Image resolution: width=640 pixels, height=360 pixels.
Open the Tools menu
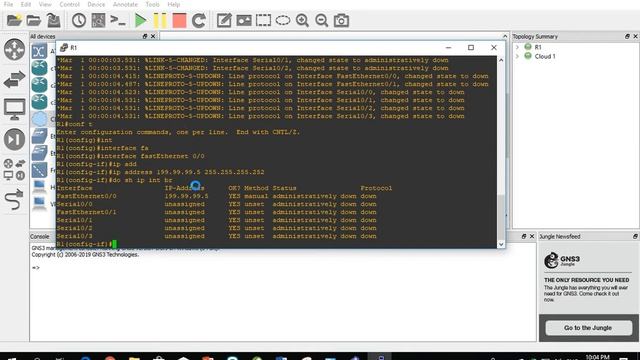coord(152,4)
